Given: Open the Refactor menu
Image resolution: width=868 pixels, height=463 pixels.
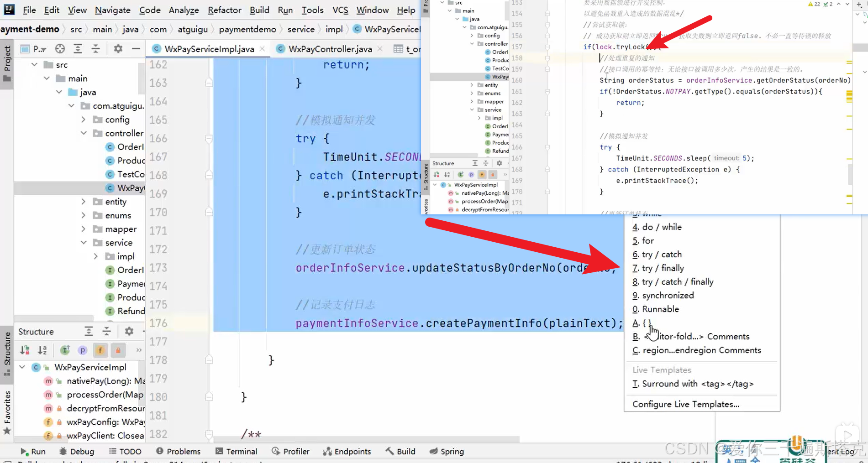Looking at the screenshot, I should (x=224, y=10).
